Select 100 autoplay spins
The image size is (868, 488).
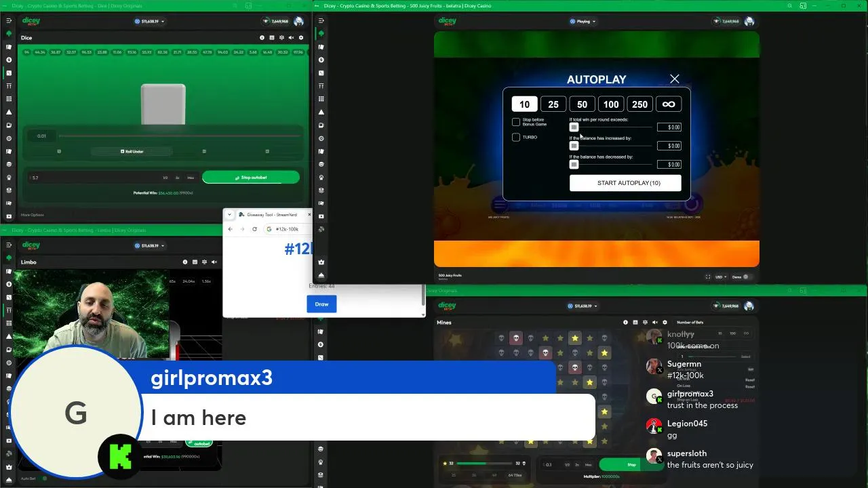[x=611, y=104]
